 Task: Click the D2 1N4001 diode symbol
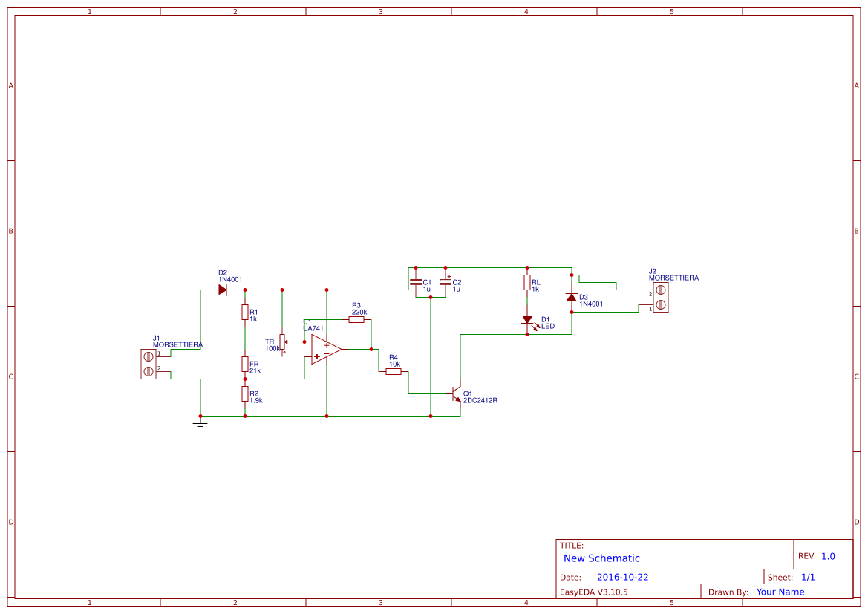pos(222,290)
